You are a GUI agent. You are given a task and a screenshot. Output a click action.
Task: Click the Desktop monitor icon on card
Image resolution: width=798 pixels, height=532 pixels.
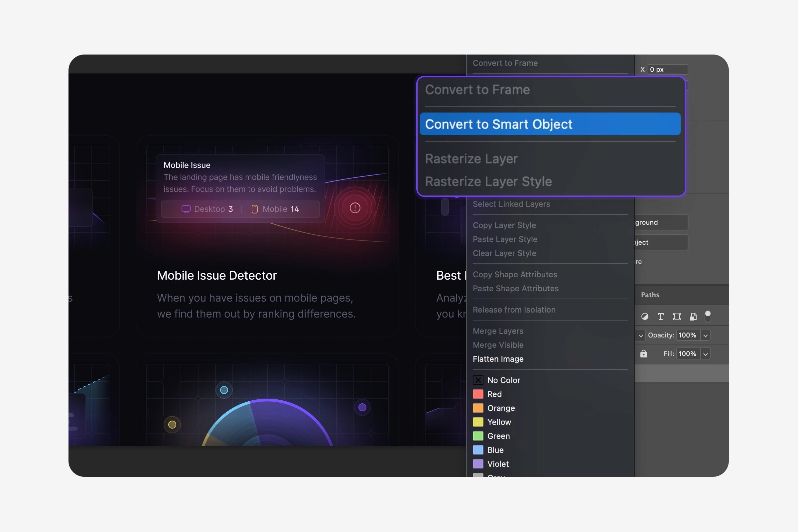[186, 209]
